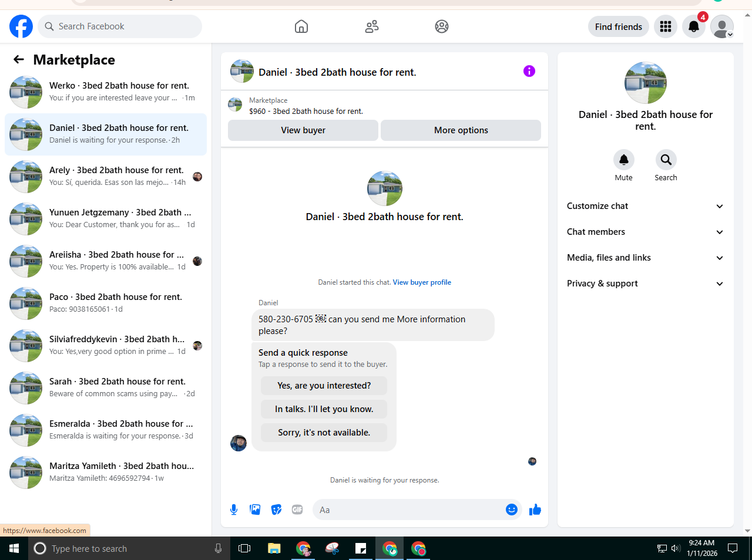
Task: Send quick response 'In talks. I'll let you know.'
Action: tap(324, 409)
